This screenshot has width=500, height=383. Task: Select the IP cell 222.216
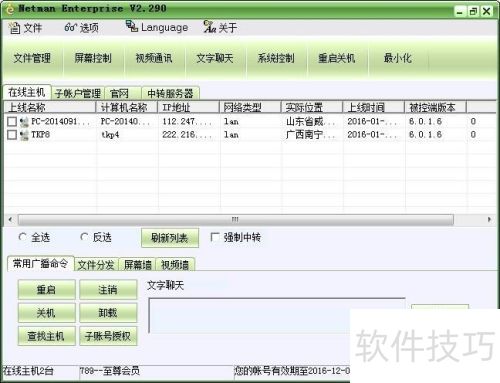[187, 135]
